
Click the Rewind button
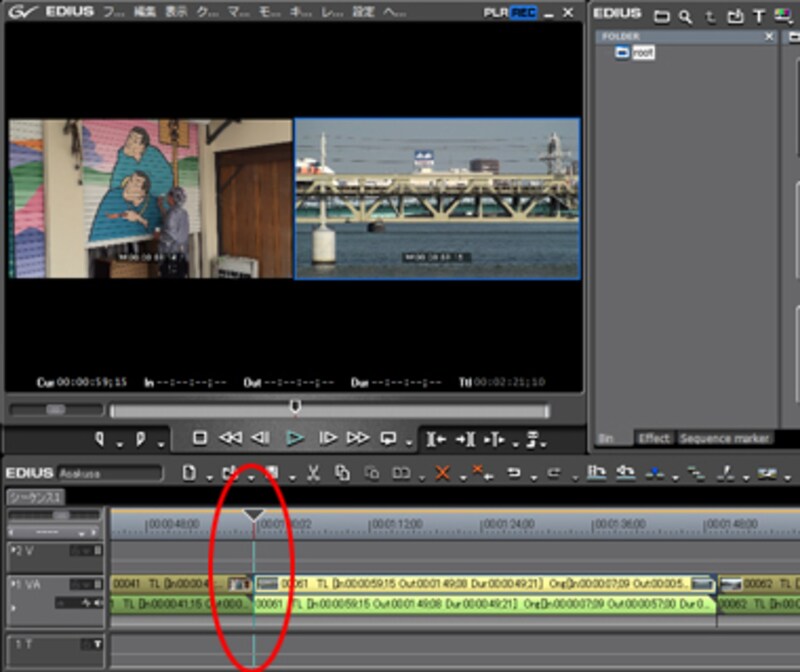[230, 438]
